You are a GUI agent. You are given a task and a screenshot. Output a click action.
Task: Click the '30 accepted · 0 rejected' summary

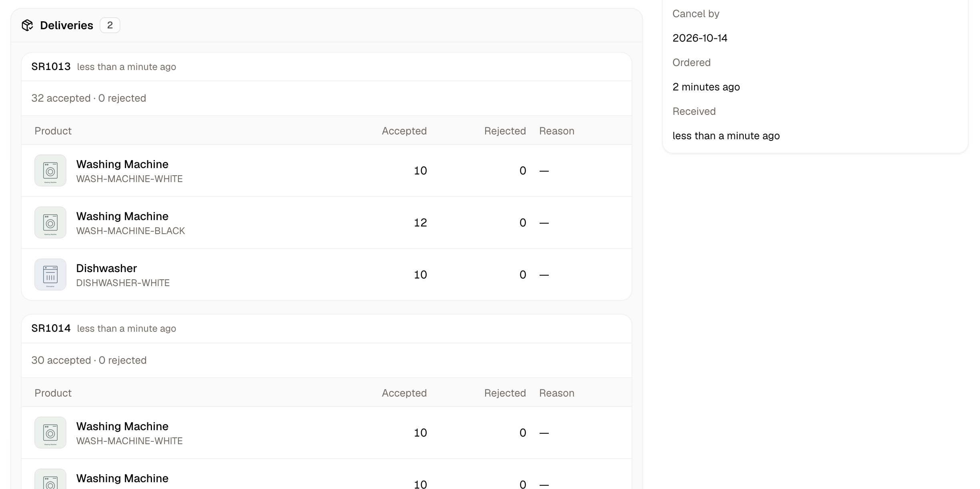click(89, 360)
